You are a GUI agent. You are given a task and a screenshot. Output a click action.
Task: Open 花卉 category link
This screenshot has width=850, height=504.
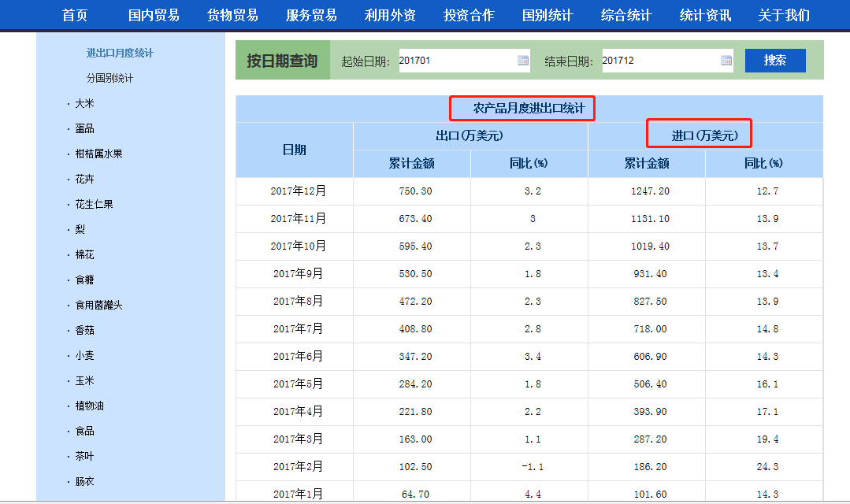[x=84, y=179]
